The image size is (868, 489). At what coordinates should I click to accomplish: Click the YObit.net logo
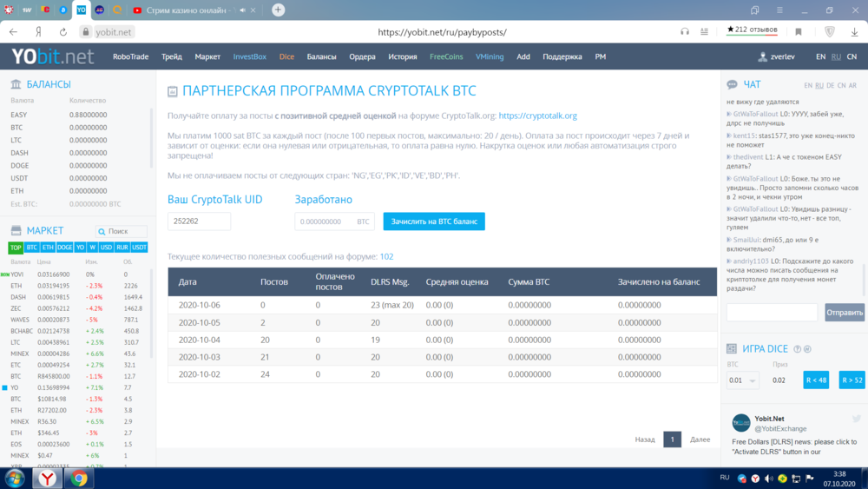(53, 56)
